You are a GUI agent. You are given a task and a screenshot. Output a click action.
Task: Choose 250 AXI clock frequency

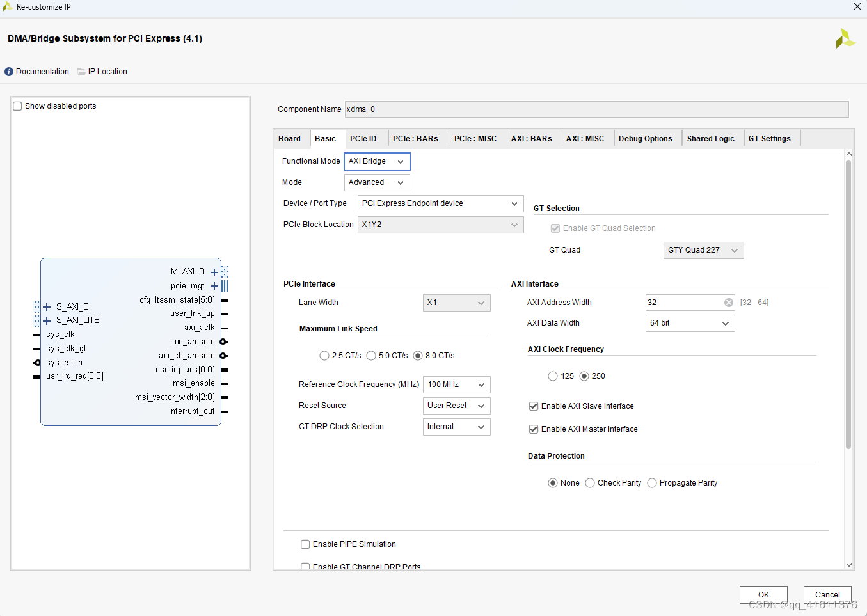pos(584,376)
